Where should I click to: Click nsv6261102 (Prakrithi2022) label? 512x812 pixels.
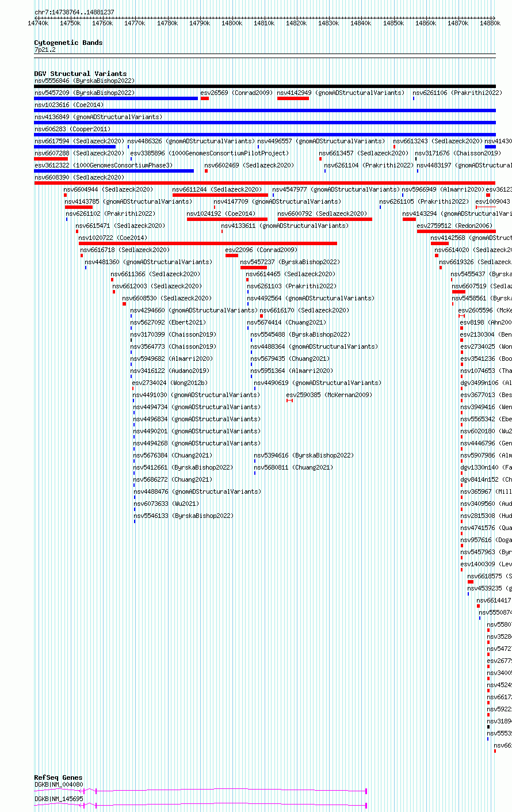pyautogui.click(x=110, y=214)
